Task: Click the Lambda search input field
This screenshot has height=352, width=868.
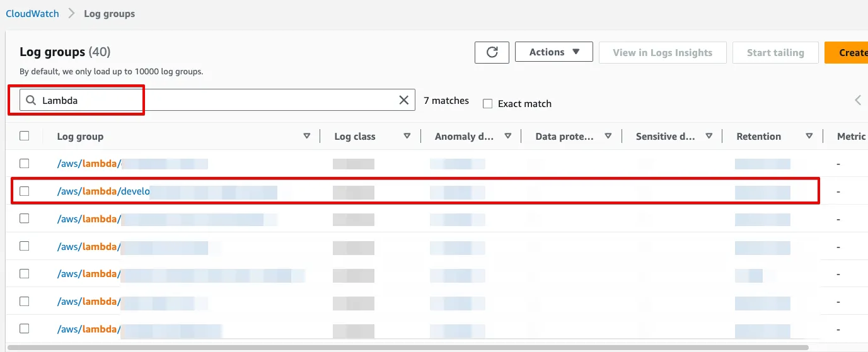Action: click(x=217, y=100)
